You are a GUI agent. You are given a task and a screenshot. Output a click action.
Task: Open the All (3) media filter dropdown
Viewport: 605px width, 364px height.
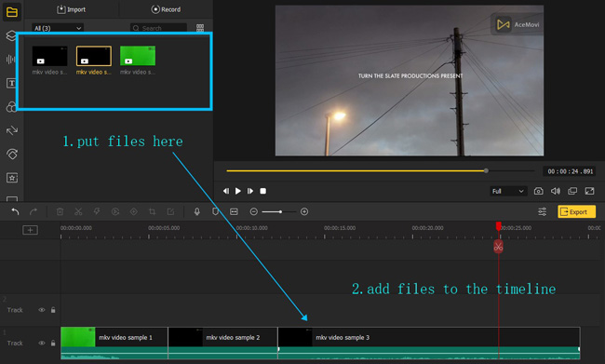[x=58, y=28]
